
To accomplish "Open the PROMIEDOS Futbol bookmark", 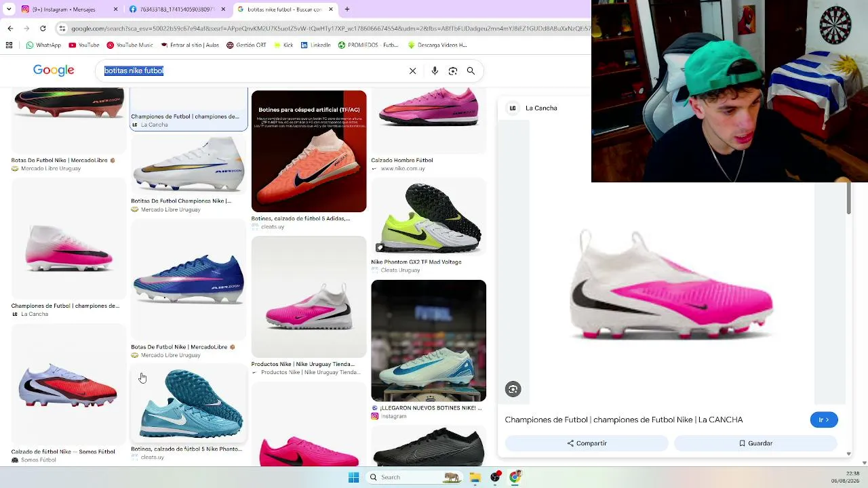I will [x=368, y=45].
